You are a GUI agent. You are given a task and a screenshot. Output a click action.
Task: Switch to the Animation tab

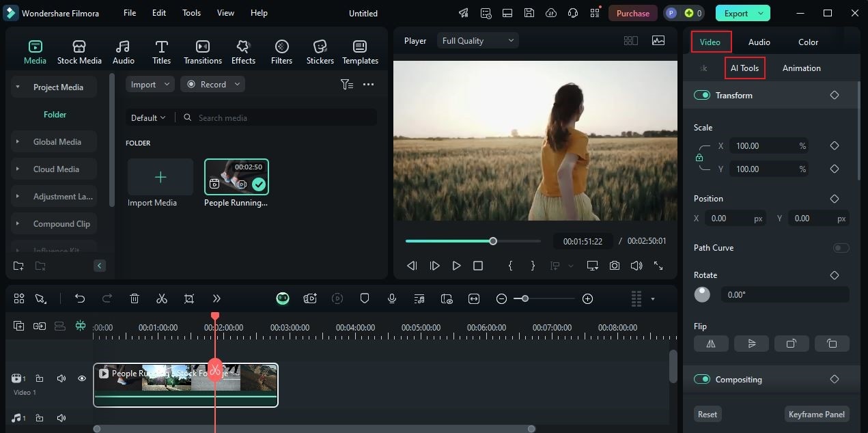[x=801, y=68]
